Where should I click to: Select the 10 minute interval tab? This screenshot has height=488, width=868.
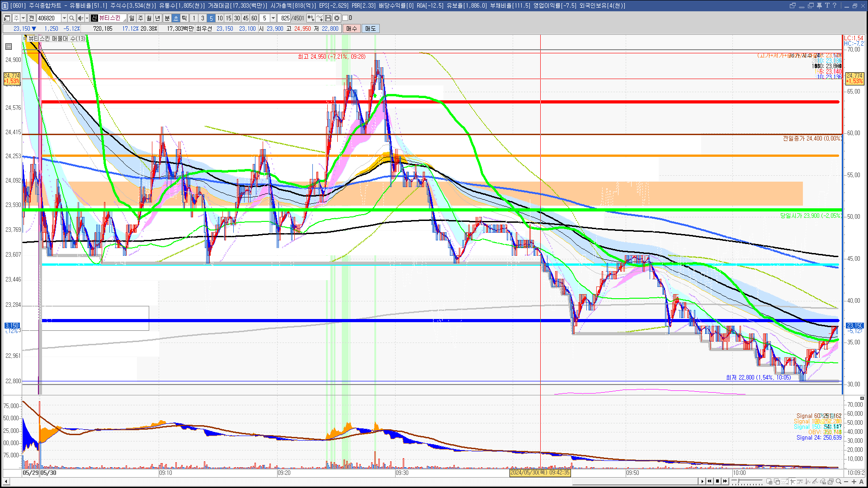[x=220, y=18]
